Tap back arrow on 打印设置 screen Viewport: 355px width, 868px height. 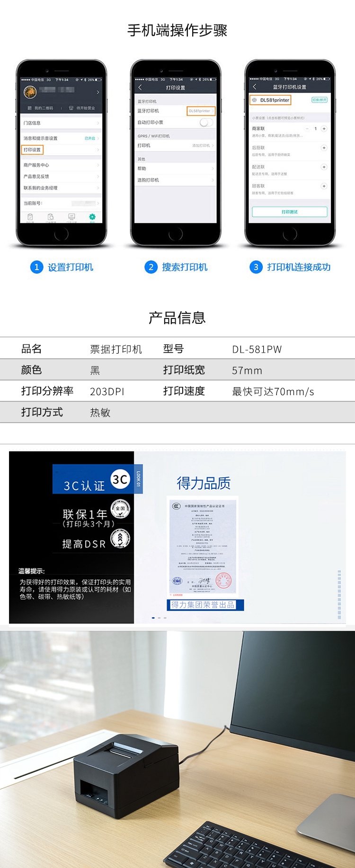tap(140, 88)
